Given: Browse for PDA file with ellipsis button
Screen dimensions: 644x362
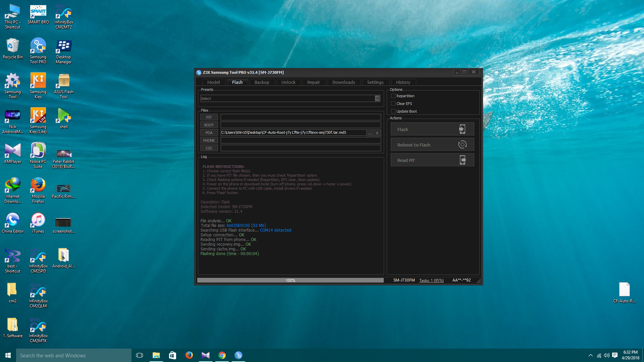Looking at the screenshot, I should tap(370, 133).
